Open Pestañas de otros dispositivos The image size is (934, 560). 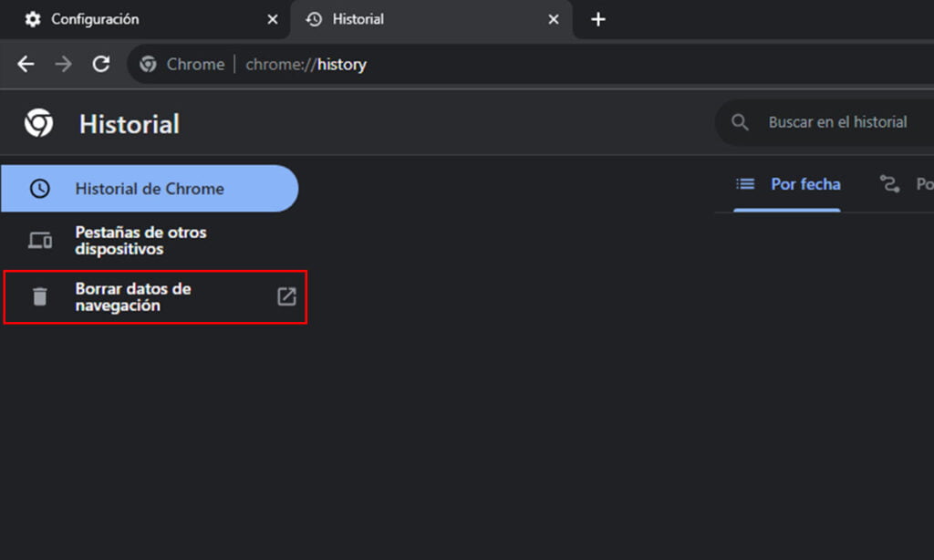click(x=150, y=240)
